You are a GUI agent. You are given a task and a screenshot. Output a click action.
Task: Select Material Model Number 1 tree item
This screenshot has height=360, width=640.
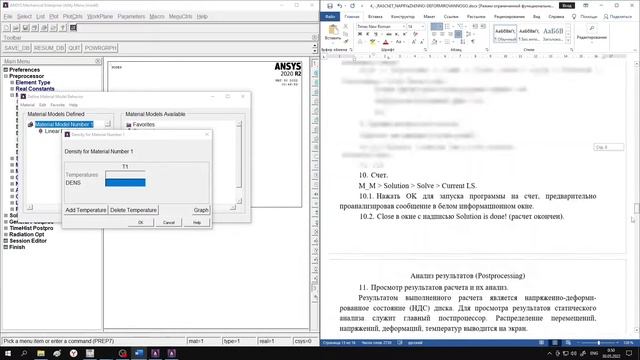(64, 124)
